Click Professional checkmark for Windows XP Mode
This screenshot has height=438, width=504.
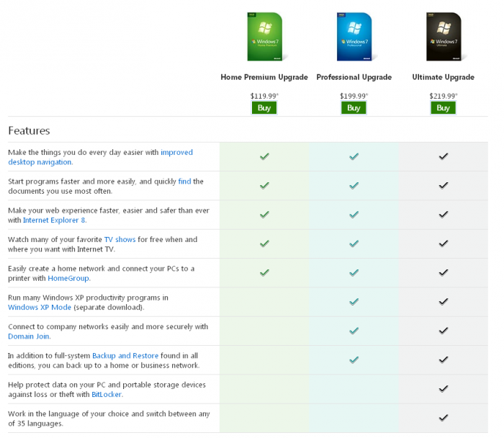(354, 302)
